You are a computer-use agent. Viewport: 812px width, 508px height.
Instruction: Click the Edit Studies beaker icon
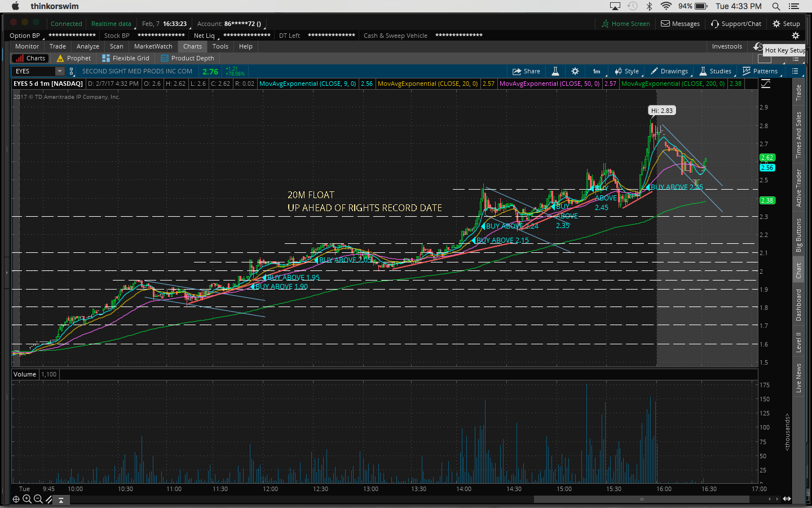555,71
